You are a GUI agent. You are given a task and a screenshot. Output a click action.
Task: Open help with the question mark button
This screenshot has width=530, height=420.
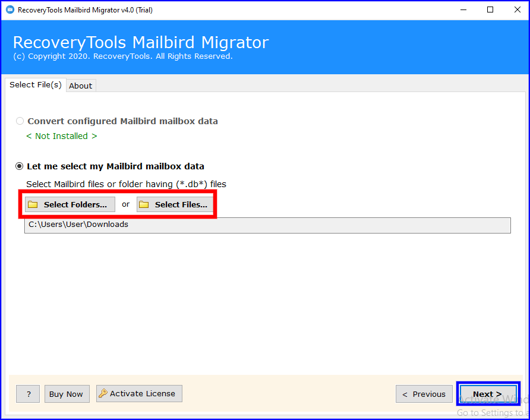(x=28, y=394)
